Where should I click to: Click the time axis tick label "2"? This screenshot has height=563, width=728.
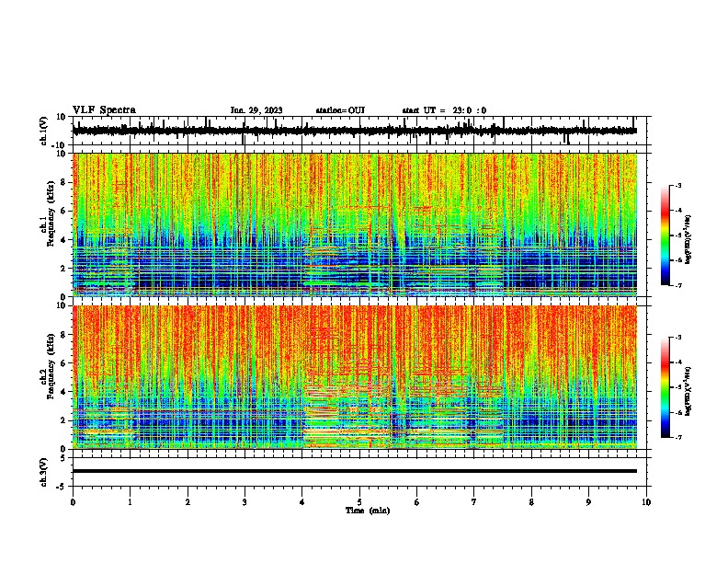pos(188,502)
